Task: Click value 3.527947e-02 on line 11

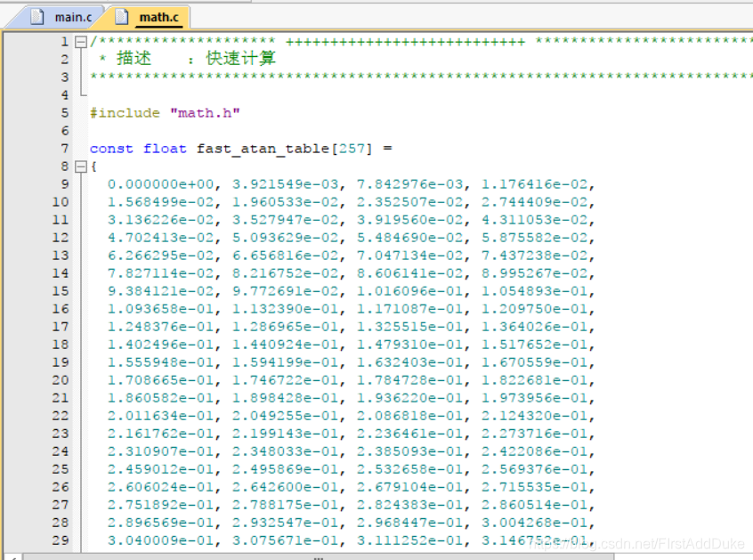Action: pyautogui.click(x=286, y=220)
